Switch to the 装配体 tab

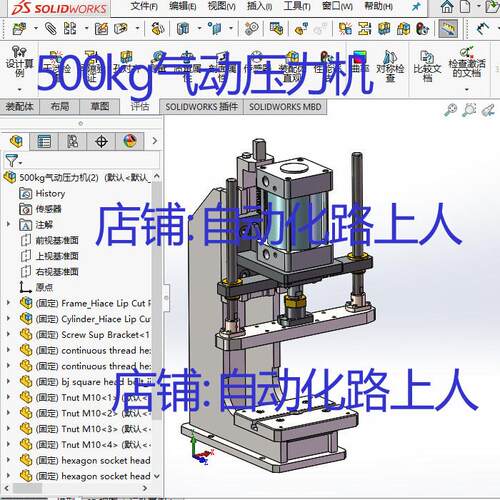click(x=19, y=107)
